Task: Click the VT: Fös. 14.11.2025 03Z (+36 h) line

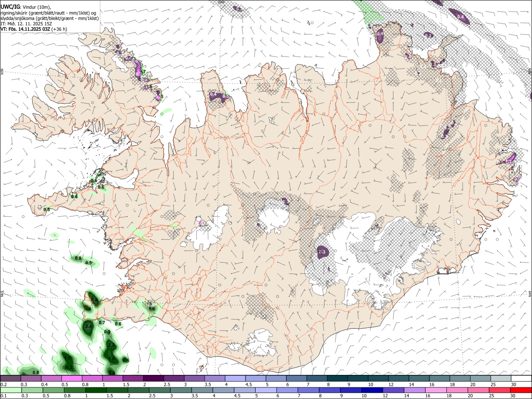Action: 34,29
